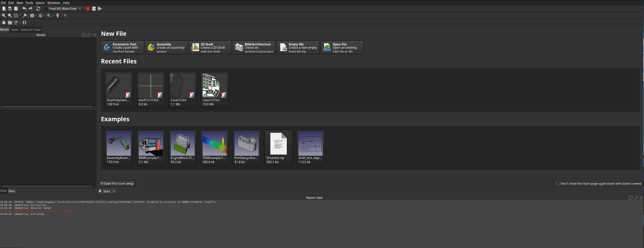Open recent file case2.FCStd
Viewport: 644px width, 248px height.
pos(215,90)
